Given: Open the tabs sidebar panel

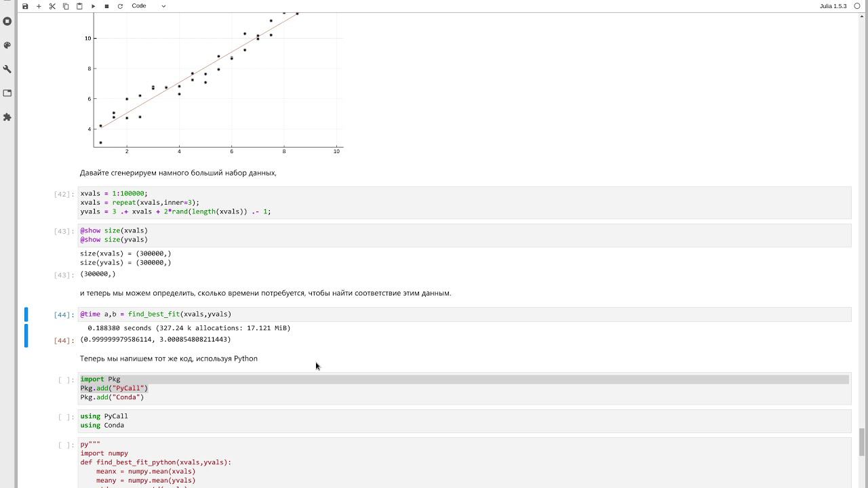Looking at the screenshot, I should 7,93.
